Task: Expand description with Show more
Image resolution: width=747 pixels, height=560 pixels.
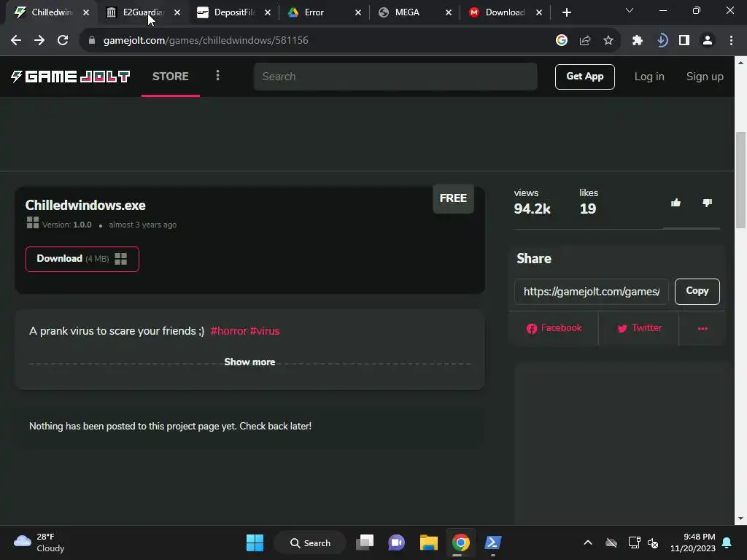Action: [249, 362]
